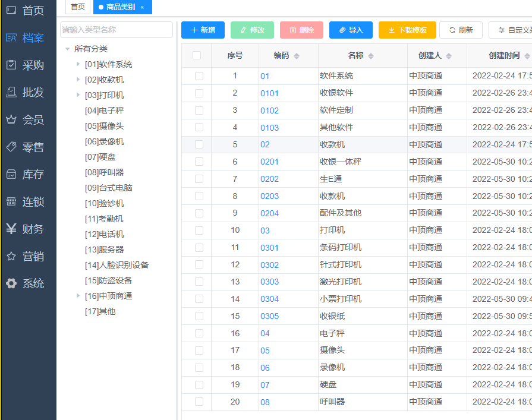This screenshot has height=420, width=532.
Task: Tick the select-all checkbox in table header
Action: (197, 55)
